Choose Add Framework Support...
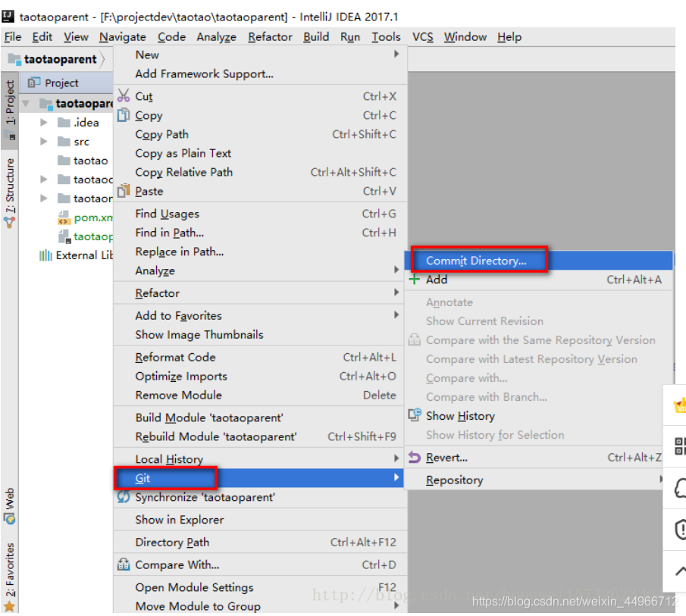The image size is (686, 616). point(259,73)
